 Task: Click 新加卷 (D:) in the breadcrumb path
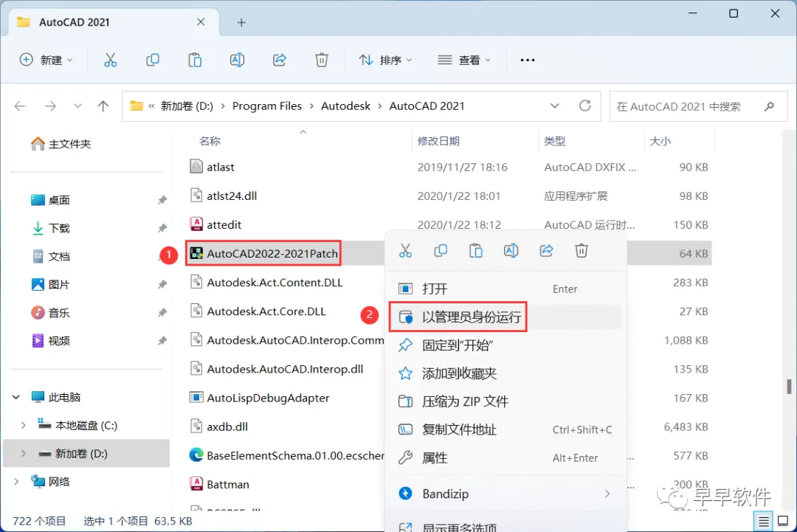click(187, 106)
